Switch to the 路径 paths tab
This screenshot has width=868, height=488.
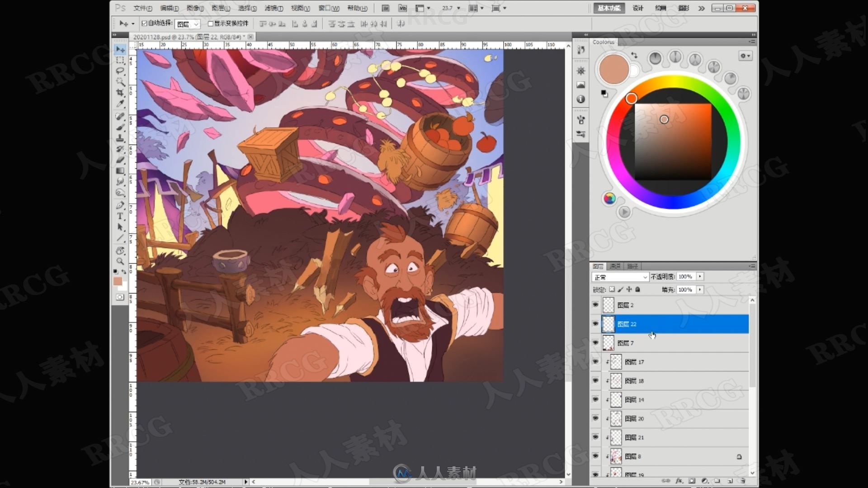[632, 267]
